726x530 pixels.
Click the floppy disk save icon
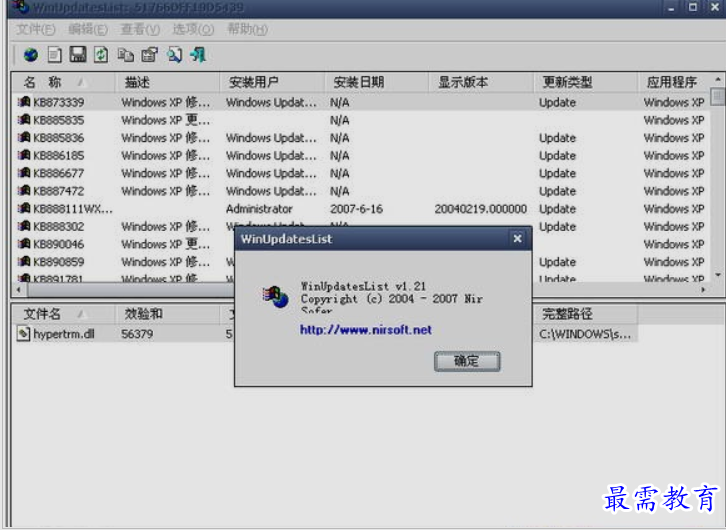tap(78, 55)
